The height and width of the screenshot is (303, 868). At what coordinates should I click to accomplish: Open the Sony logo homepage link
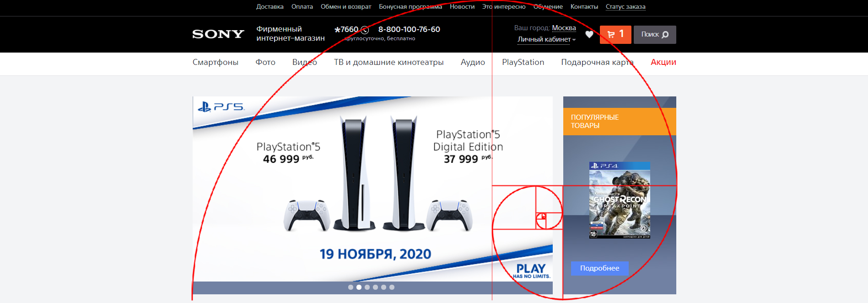click(x=218, y=34)
